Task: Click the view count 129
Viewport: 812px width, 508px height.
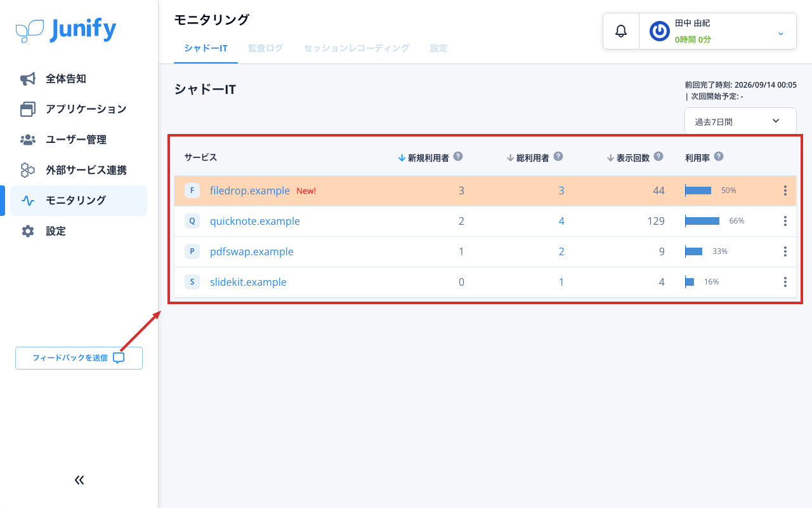Action: [655, 221]
